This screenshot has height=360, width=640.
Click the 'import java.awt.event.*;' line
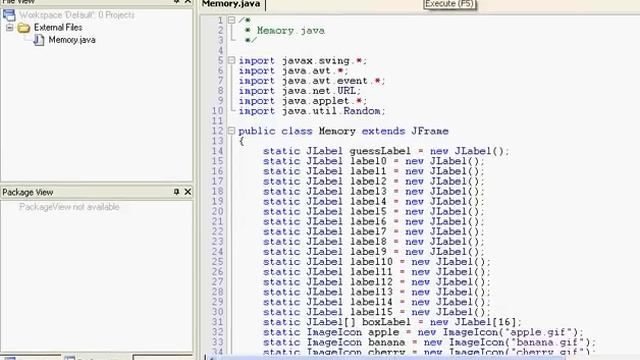[x=312, y=81]
